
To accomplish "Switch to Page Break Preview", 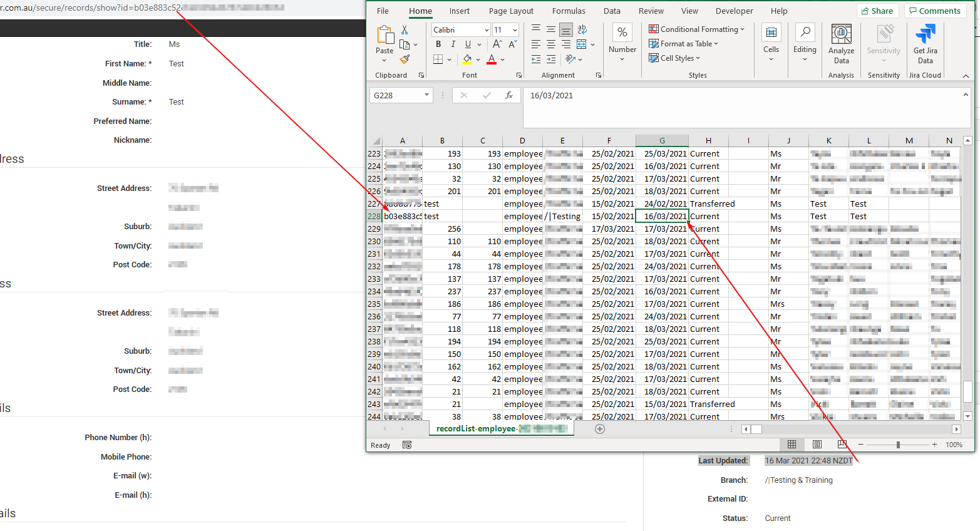I will click(x=842, y=445).
